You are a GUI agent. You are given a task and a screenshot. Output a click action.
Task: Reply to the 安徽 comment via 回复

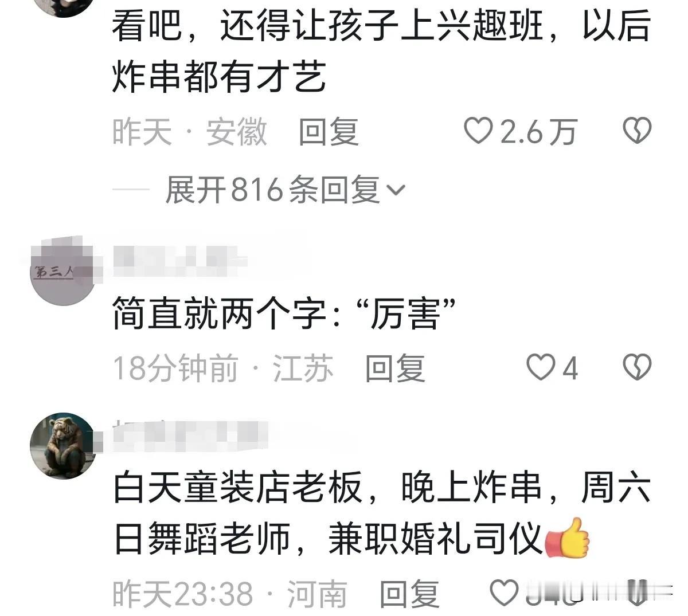329,132
